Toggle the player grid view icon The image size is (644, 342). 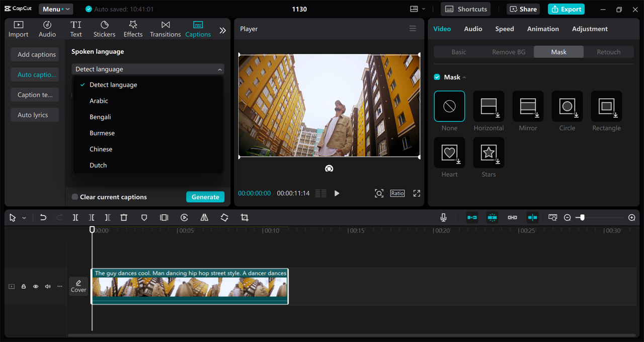click(321, 193)
